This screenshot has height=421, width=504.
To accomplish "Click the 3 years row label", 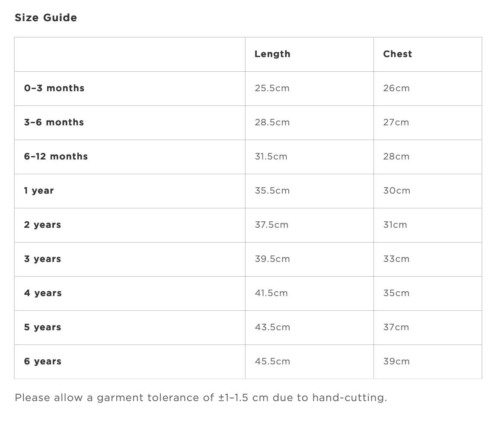I will pos(42,259).
